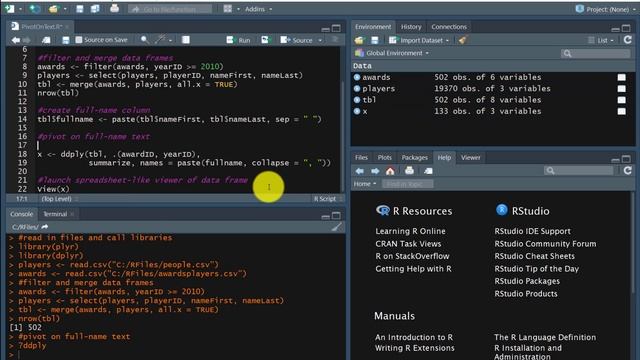Open Find/Replace magnifier in editor

[144, 40]
